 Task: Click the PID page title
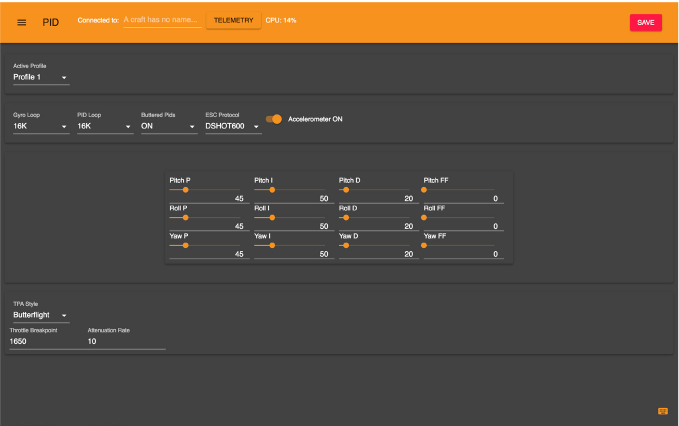(x=51, y=23)
